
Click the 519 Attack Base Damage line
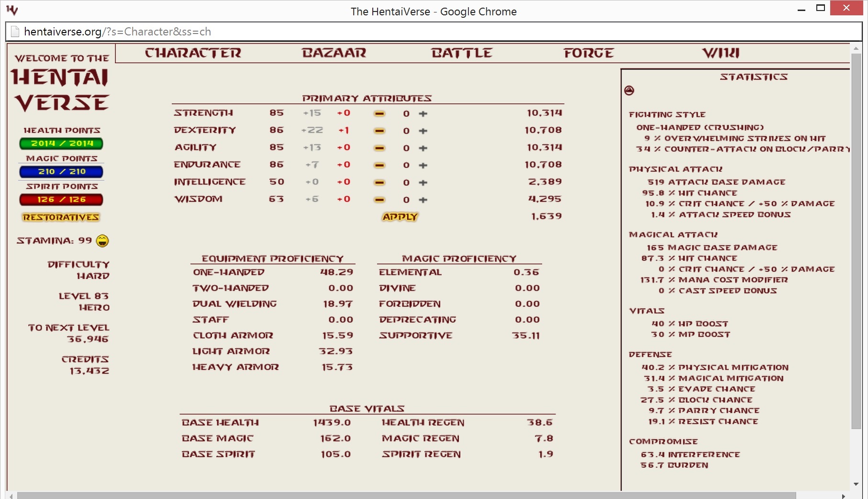pos(716,182)
